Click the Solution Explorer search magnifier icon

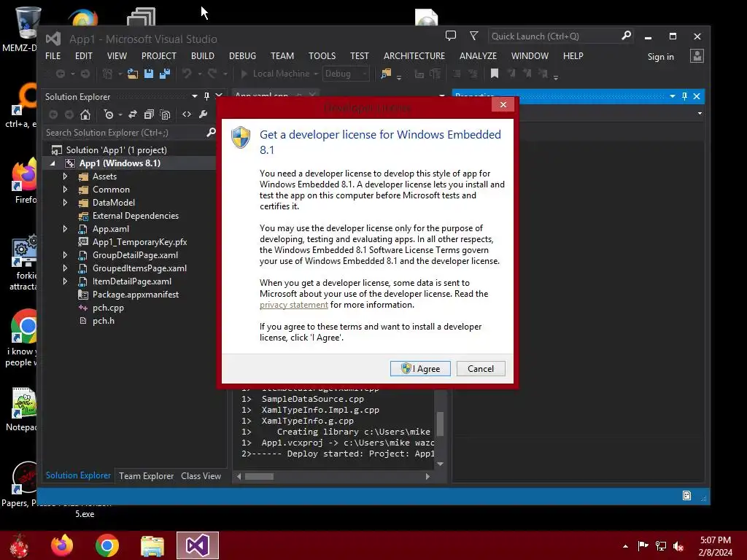(x=211, y=133)
